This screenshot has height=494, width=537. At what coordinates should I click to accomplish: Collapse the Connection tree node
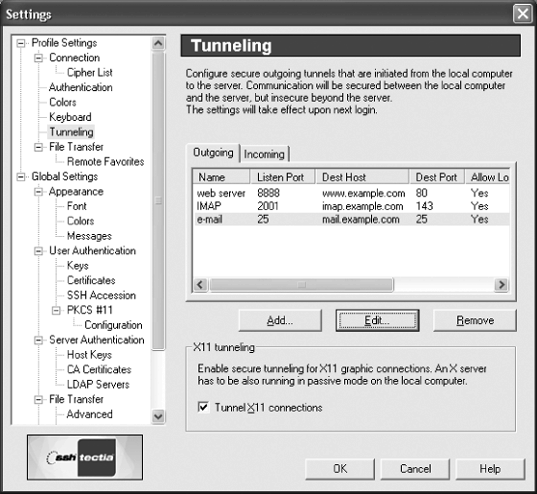point(39,58)
